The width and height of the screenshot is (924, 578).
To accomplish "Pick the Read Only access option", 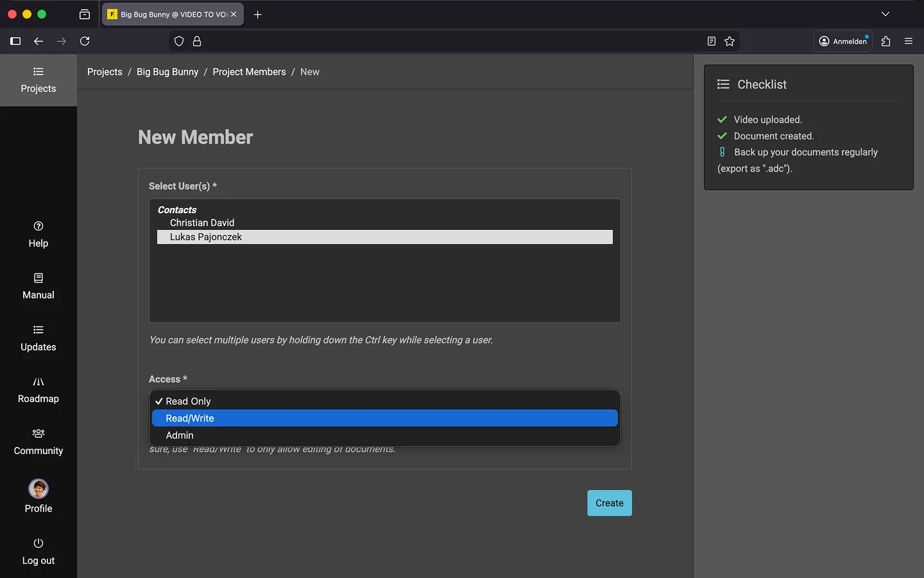I will pyautogui.click(x=384, y=401).
